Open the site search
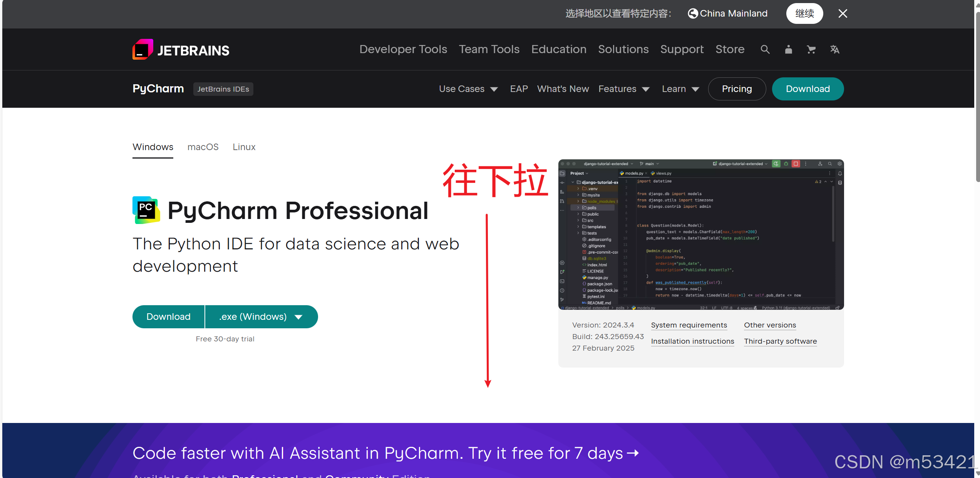980x478 pixels. 765,49
